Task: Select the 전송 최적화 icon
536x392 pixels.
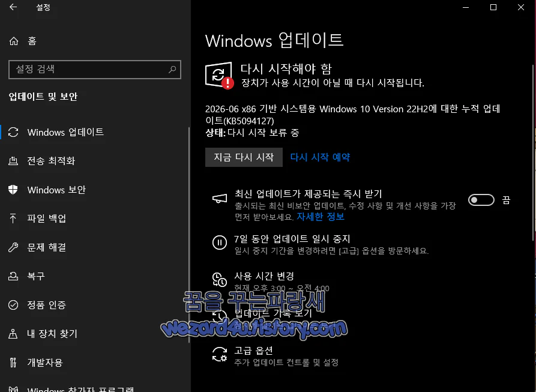Action: 13,161
